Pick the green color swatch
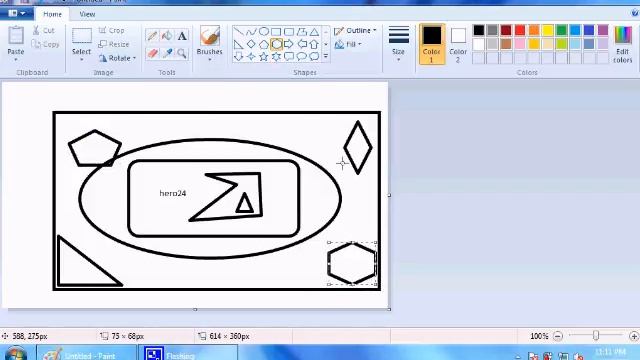 [561, 30]
